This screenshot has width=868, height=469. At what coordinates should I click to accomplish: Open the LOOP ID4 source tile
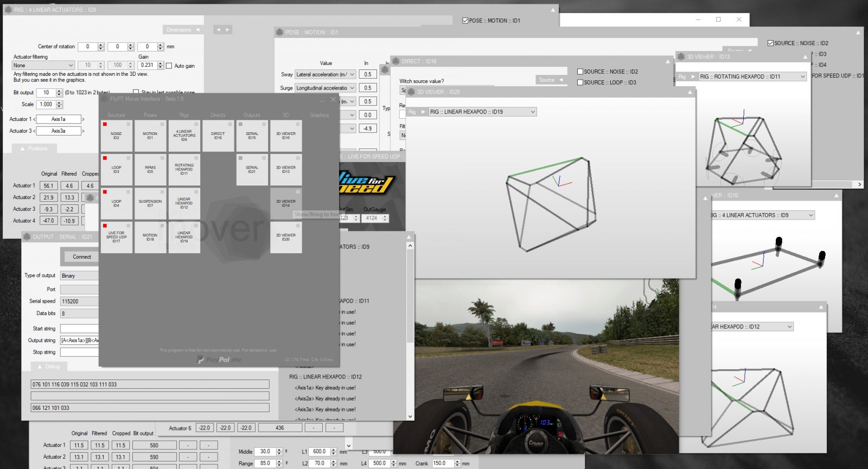pos(116,203)
